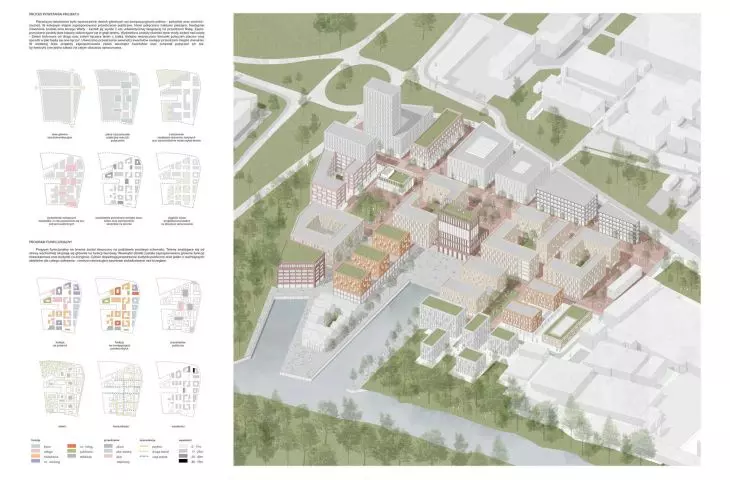This screenshot has height=480, width=730.
Task: Pick the pink function legend swatch
Action: coord(35,451)
